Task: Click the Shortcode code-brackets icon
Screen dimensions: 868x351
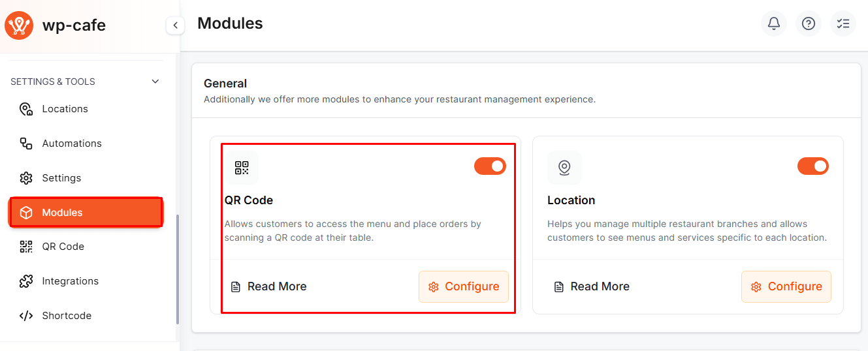Action: (26, 316)
